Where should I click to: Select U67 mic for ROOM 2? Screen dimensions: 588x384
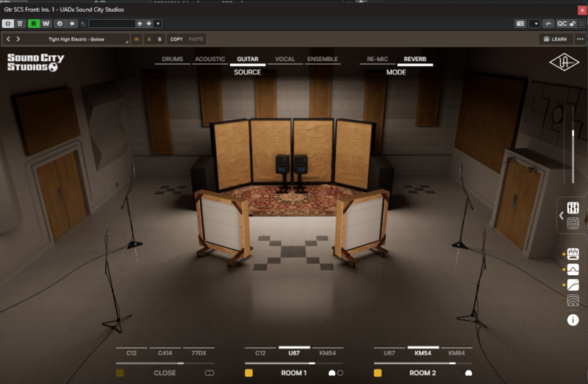coord(390,352)
